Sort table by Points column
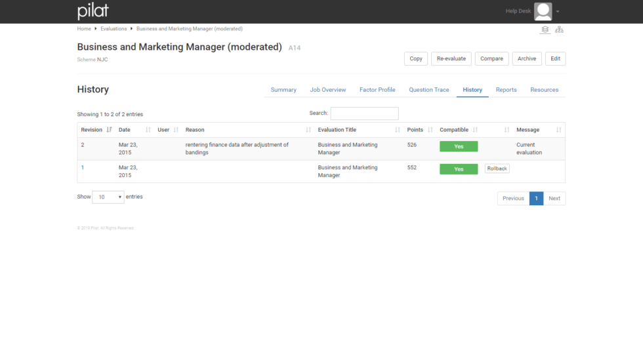The height and width of the screenshot is (364, 643). click(415, 130)
